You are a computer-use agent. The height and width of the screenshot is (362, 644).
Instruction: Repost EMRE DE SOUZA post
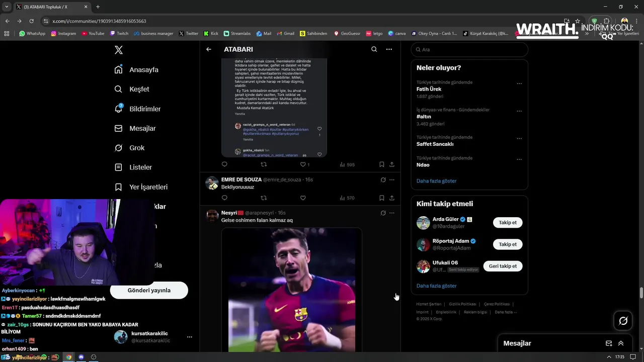click(263, 198)
